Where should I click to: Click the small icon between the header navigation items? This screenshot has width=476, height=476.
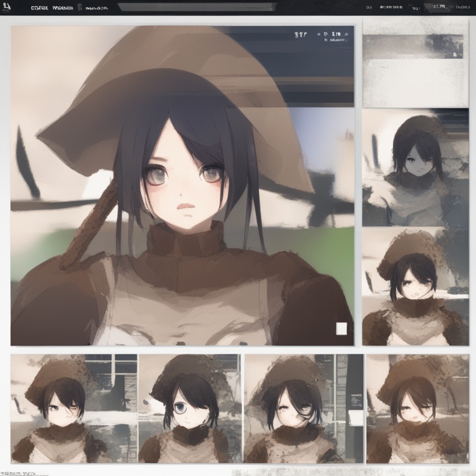pyautogui.click(x=79, y=7)
